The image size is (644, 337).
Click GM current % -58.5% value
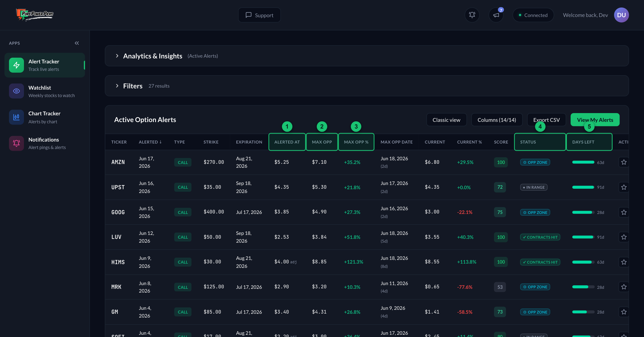pyautogui.click(x=465, y=312)
